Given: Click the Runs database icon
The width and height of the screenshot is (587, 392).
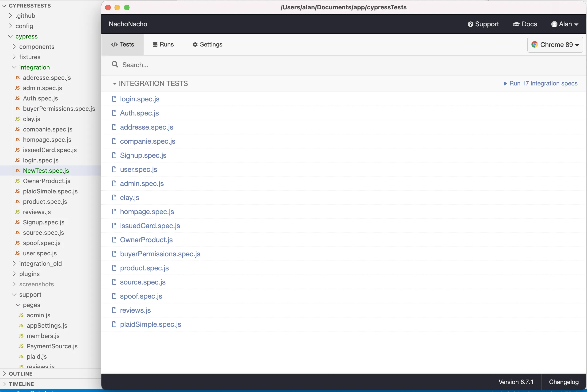Looking at the screenshot, I should pos(155,45).
